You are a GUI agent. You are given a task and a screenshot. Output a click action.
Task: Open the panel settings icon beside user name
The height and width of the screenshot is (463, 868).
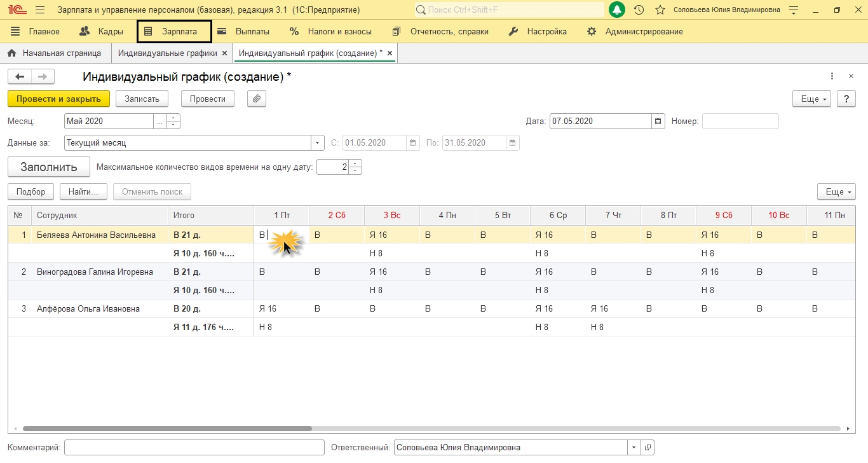[x=792, y=10]
